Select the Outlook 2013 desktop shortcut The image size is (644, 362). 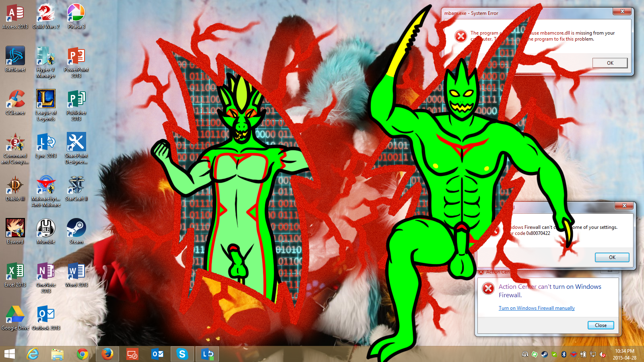coord(46,317)
